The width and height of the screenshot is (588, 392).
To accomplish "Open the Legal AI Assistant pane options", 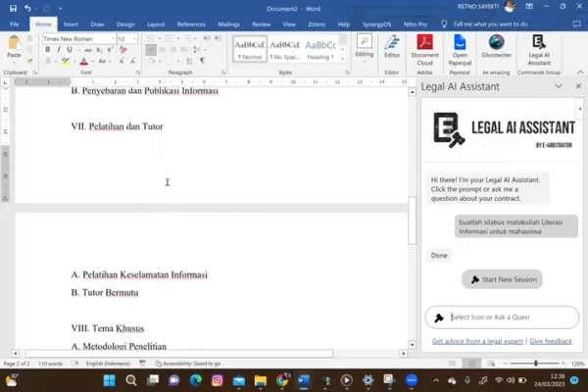I will click(559, 86).
